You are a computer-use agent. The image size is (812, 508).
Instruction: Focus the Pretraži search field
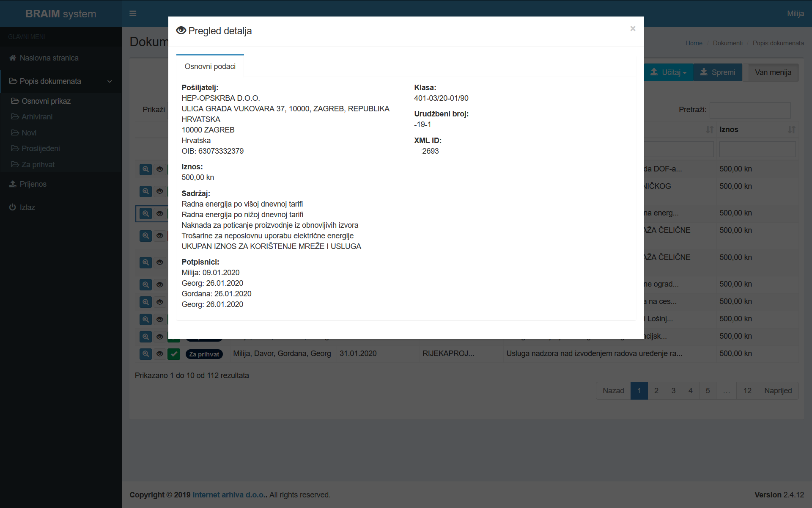[750, 110]
